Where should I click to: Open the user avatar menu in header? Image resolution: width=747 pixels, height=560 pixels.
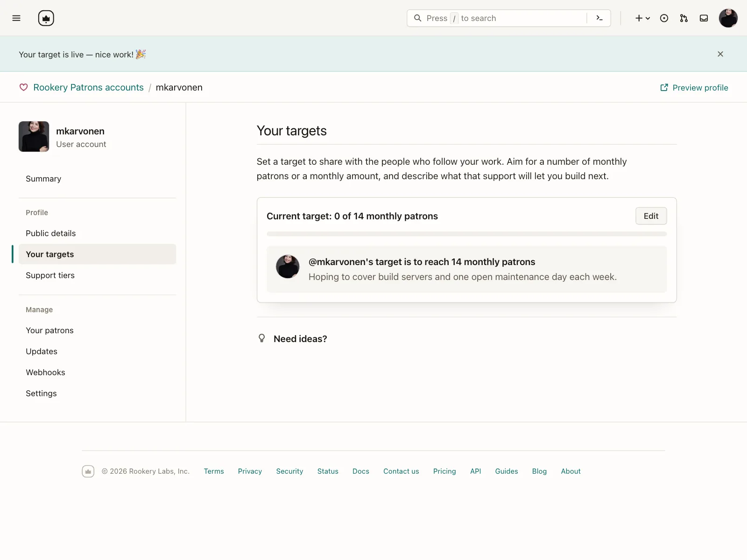[728, 18]
